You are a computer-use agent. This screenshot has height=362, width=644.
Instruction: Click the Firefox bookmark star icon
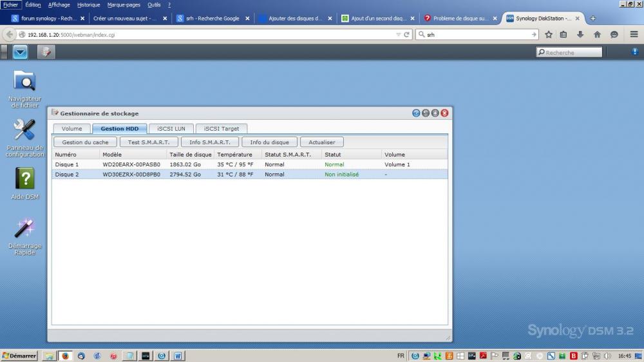coord(549,34)
